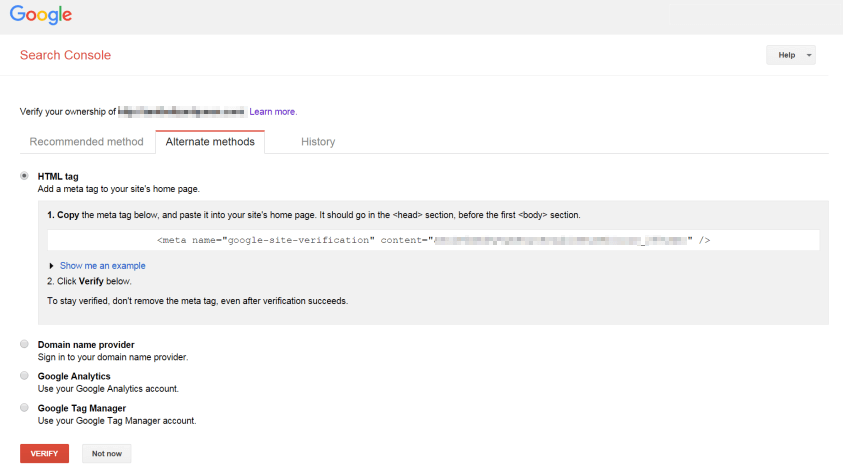The height and width of the screenshot is (470, 843).
Task: Open the Help dropdown menu
Action: pos(790,55)
